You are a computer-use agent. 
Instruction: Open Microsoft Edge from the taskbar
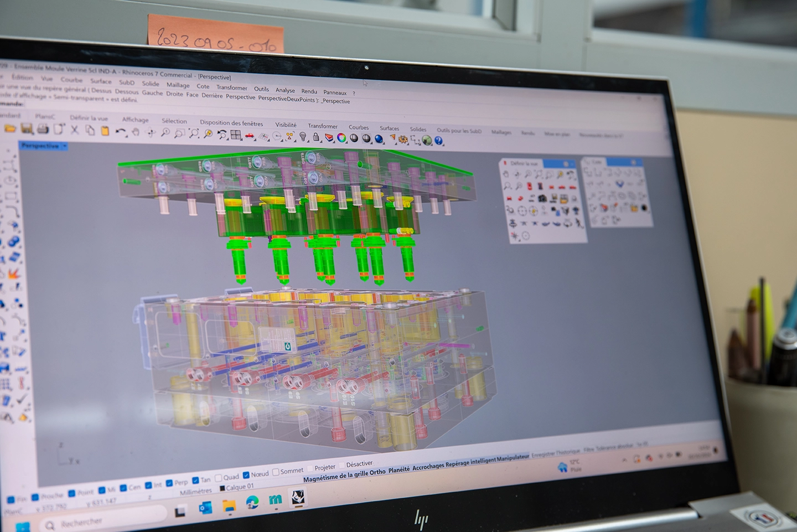tap(252, 502)
